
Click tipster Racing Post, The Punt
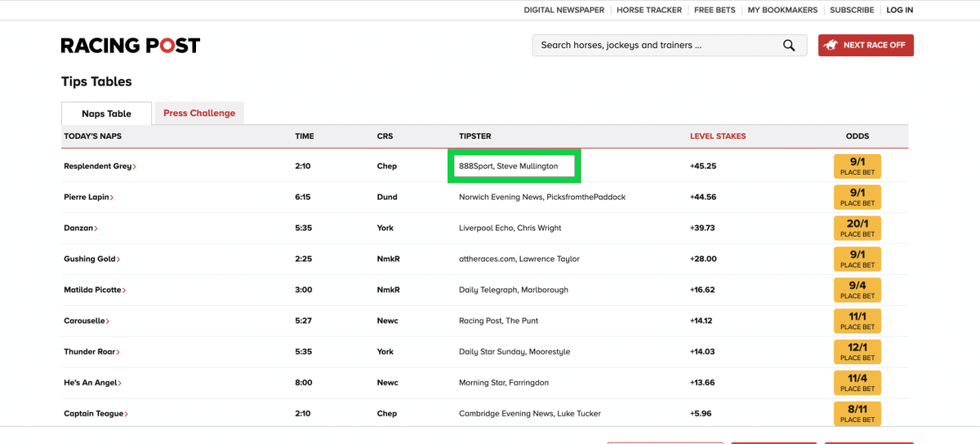pos(499,322)
